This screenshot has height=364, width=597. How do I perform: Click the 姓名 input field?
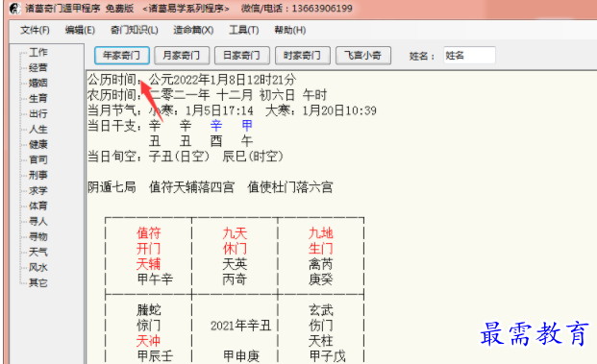(x=469, y=56)
